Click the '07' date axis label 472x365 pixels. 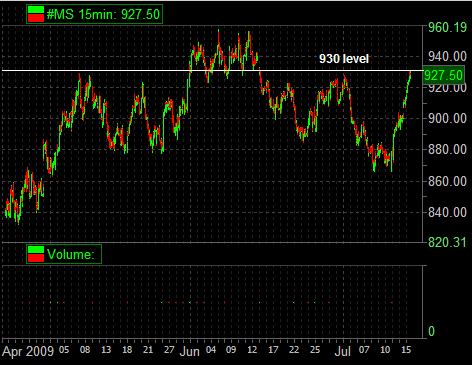pos(364,350)
